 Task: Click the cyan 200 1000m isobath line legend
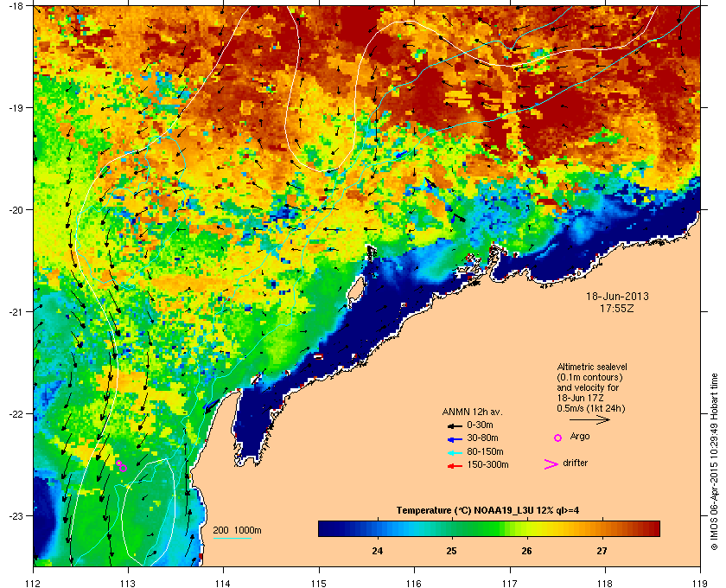pos(232,539)
